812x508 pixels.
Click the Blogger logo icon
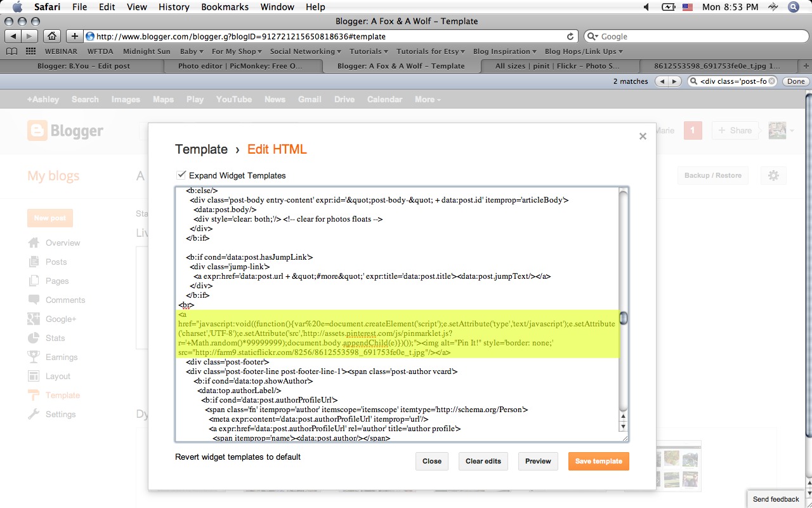coord(38,131)
